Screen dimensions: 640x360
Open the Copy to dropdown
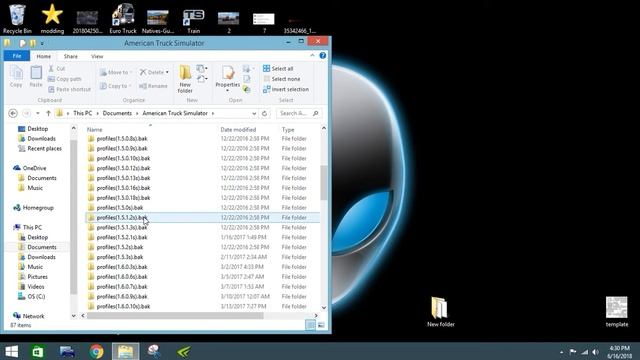[116, 86]
